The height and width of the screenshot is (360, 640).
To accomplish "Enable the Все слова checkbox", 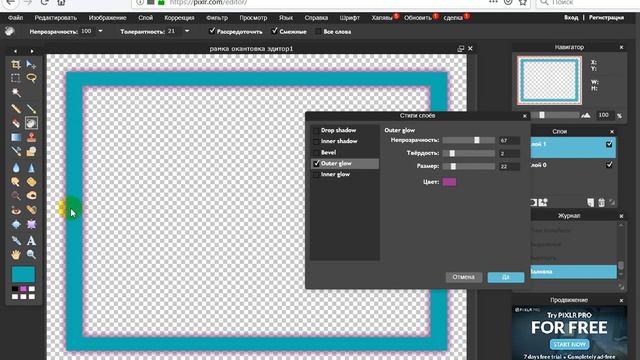I will pos(318,31).
